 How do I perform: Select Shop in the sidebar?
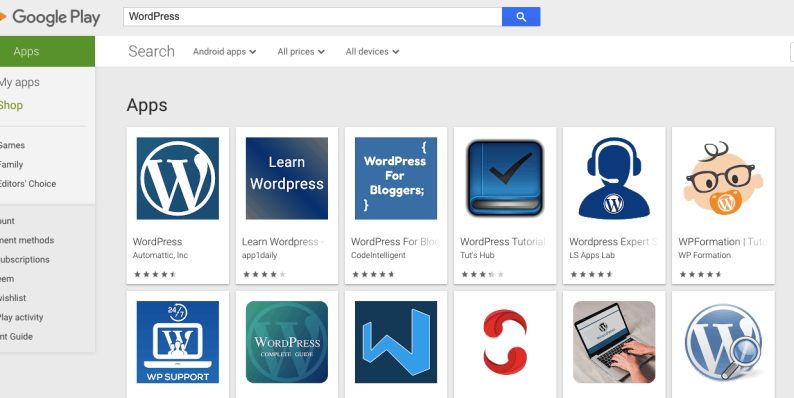pyautogui.click(x=11, y=105)
